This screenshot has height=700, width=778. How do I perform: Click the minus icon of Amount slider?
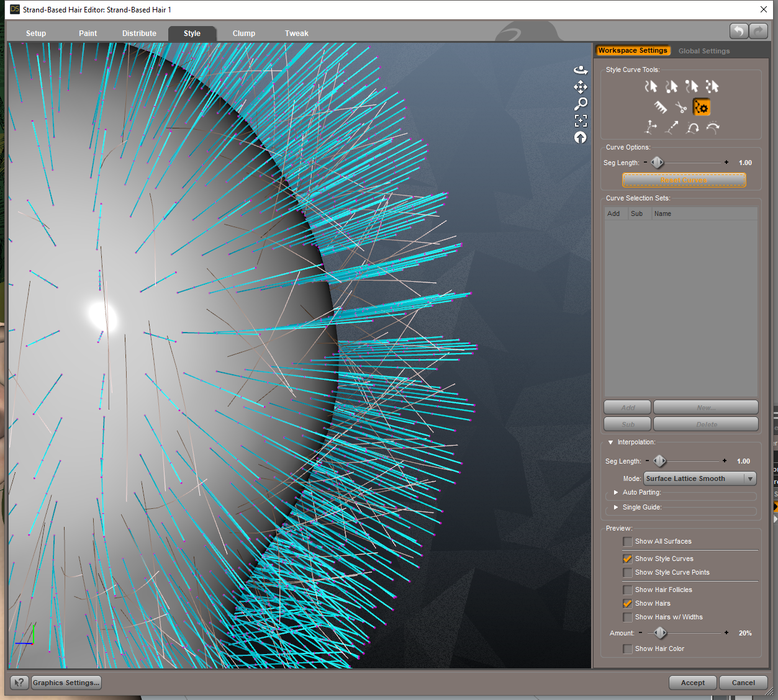point(641,632)
